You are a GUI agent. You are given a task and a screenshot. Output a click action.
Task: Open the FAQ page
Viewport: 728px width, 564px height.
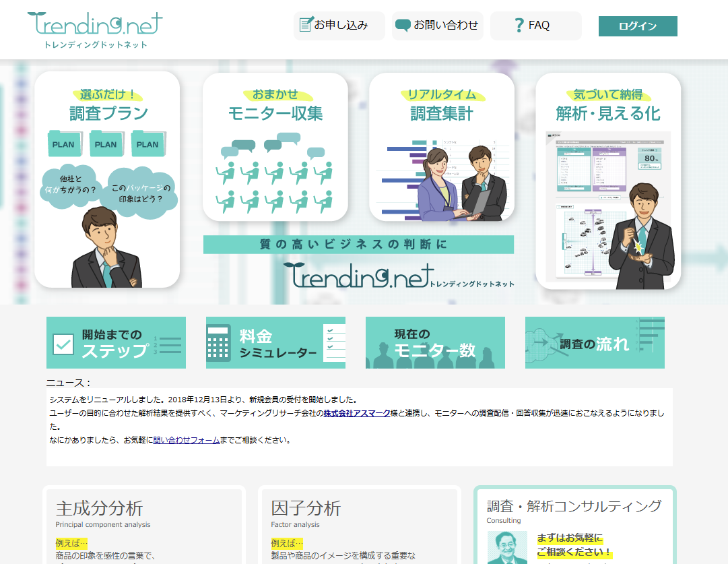(x=536, y=26)
